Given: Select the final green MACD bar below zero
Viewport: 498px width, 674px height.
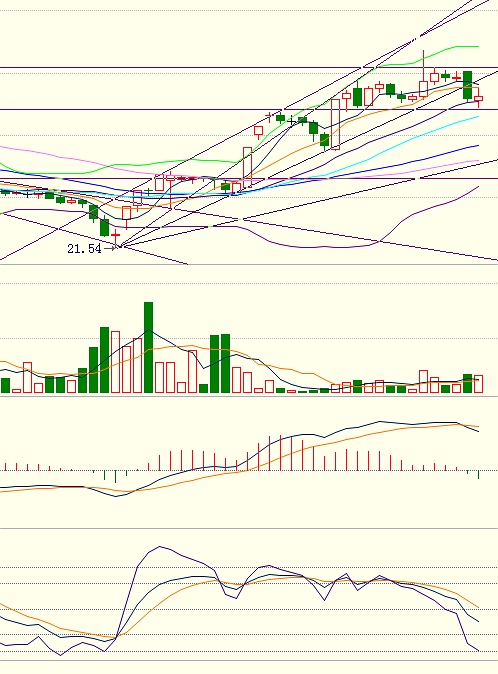Looking at the screenshot, I should (479, 475).
